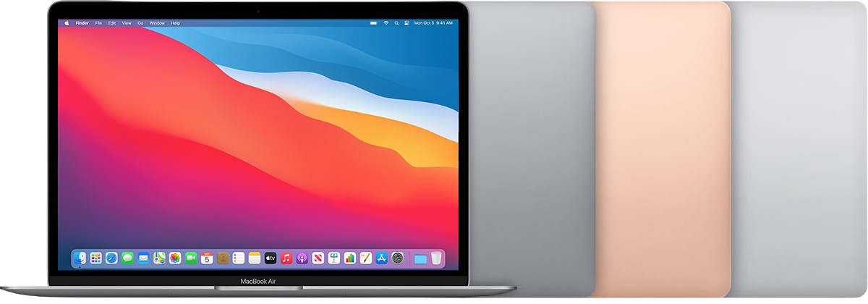This screenshot has height=304, width=868.
Task: Launch Messages from the dock
Action: [127, 258]
